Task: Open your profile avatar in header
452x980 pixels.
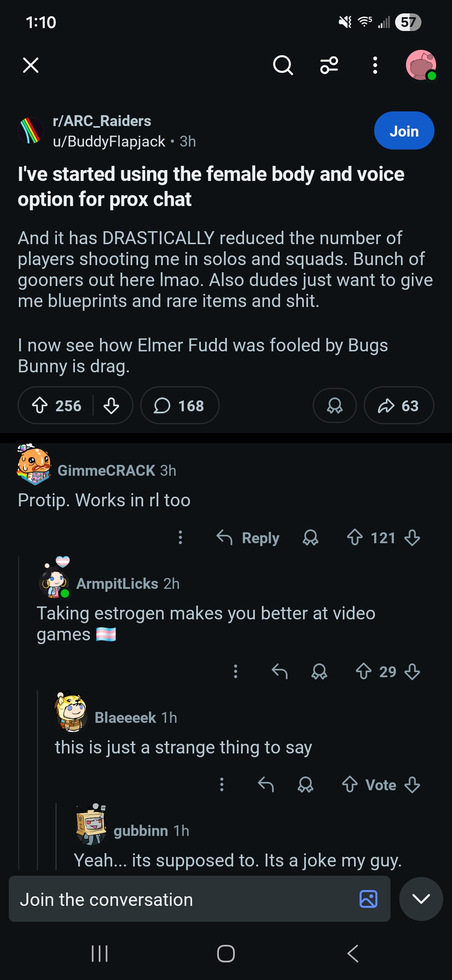Action: [421, 65]
